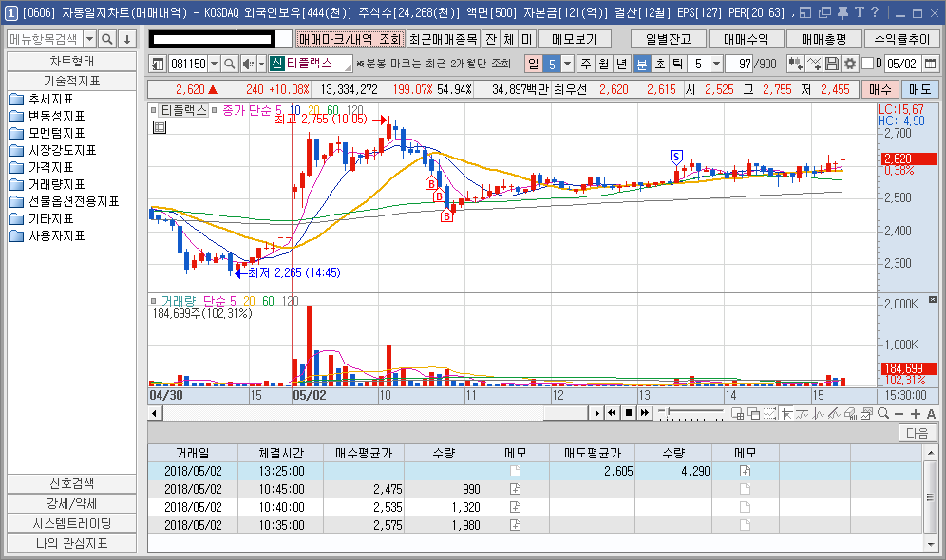
Task: Click the crosshair cursor tool icon
Action: pos(786,414)
